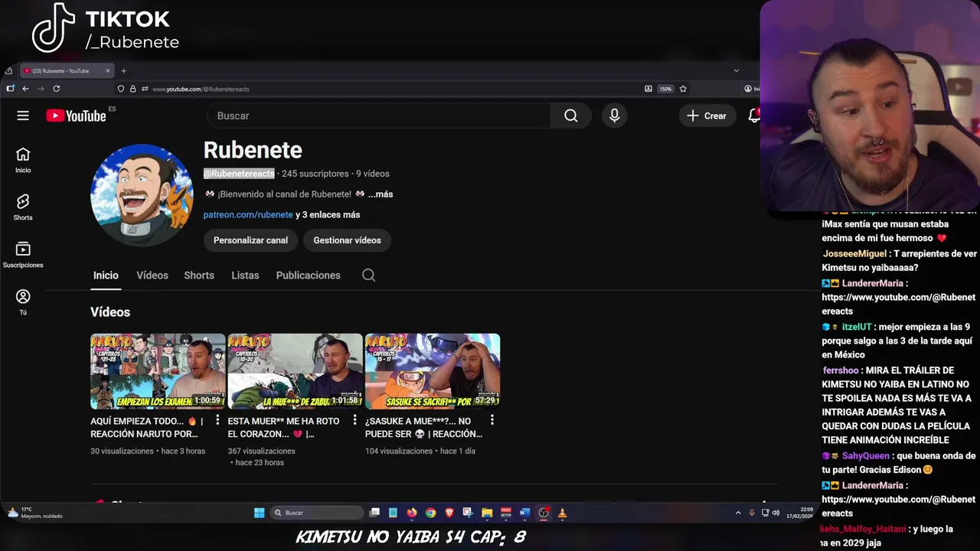
Task: Switch to the Vídeos channel tab
Action: click(152, 275)
